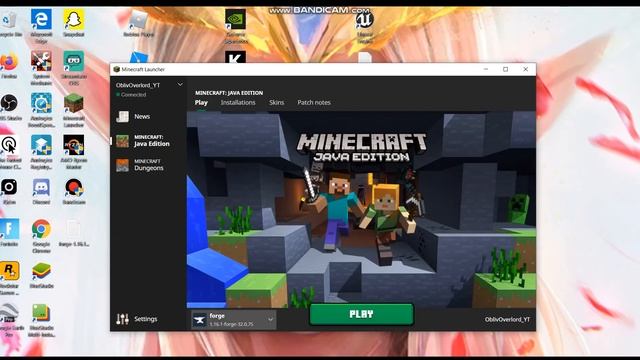This screenshot has width=640, height=360.
Task: Open the Unreal Engine desktop shortcut
Action: (x=364, y=27)
